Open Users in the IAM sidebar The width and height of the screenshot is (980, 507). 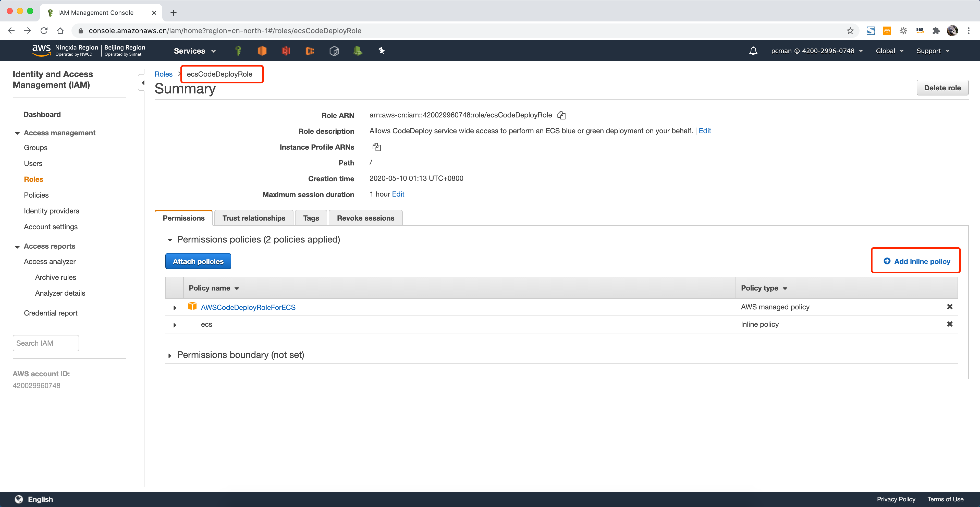click(33, 164)
